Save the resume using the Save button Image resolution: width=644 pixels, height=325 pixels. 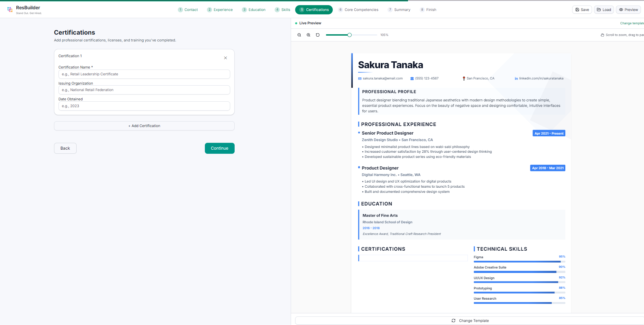[582, 10]
